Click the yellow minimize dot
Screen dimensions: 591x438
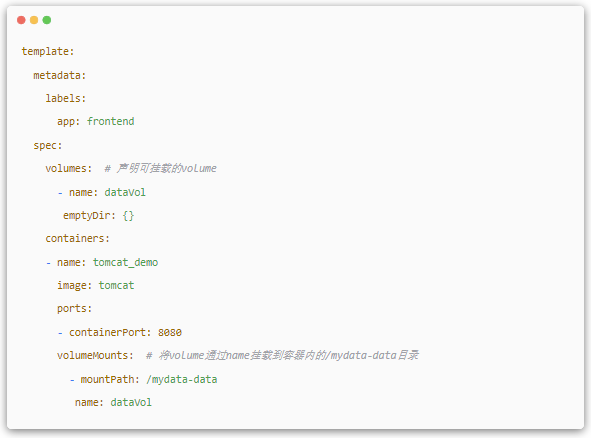click(34, 20)
